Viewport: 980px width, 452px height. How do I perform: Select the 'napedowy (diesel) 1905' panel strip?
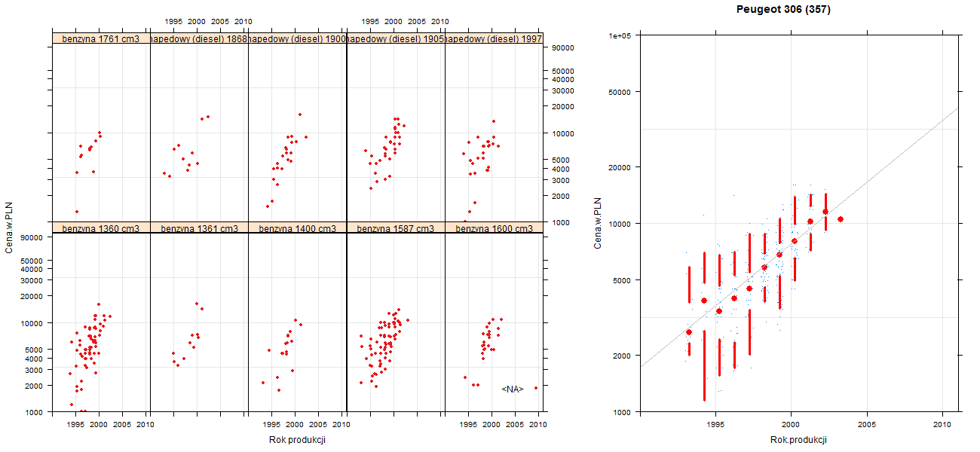tap(396, 38)
